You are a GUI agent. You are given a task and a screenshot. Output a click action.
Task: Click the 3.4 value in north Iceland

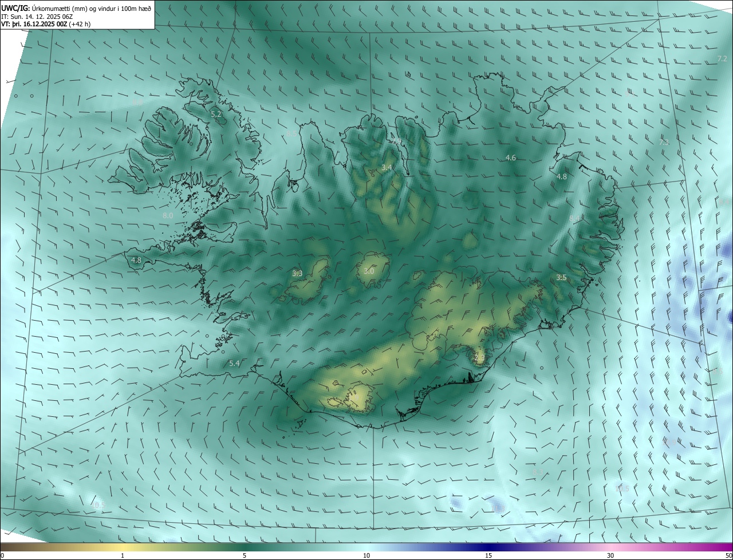point(387,167)
